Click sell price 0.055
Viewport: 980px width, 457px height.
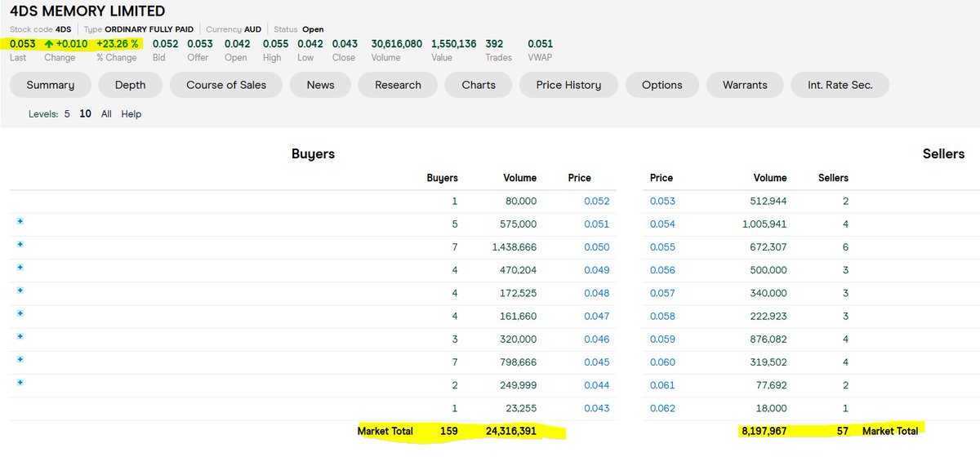[662, 246]
